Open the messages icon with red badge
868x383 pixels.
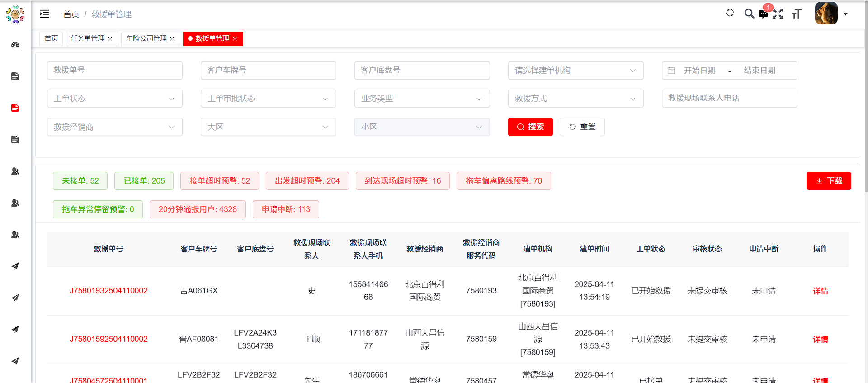[764, 14]
